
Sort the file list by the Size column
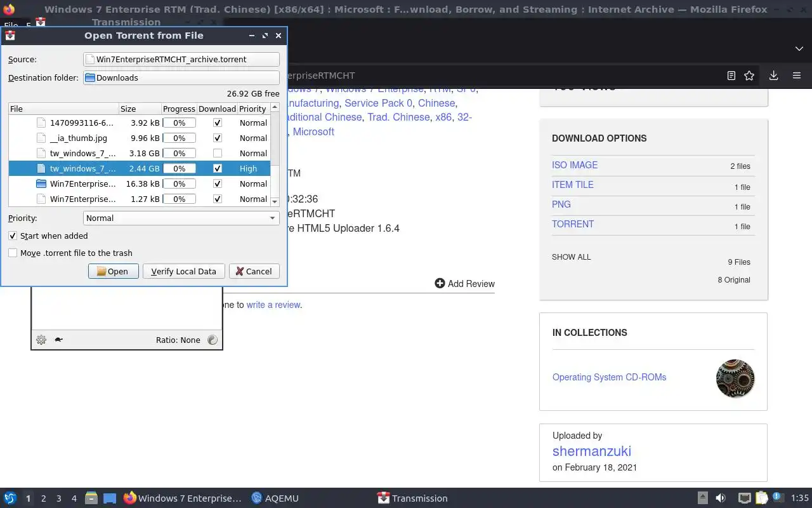click(x=140, y=109)
